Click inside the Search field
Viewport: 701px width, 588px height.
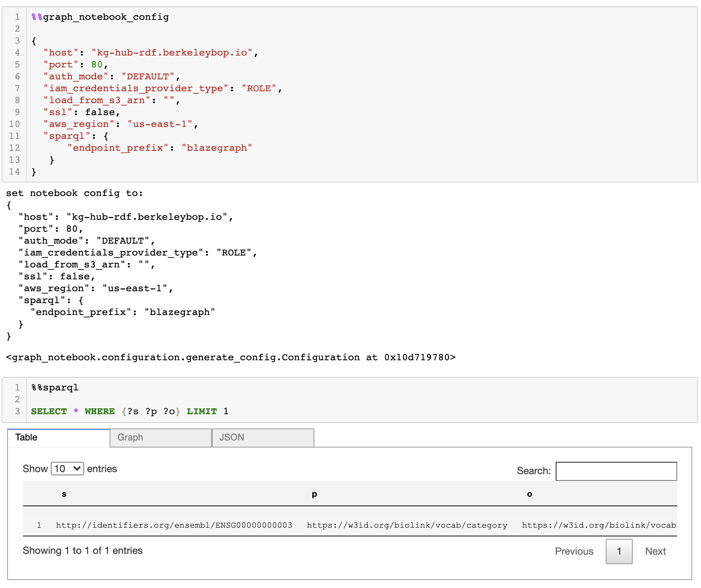[x=616, y=471]
